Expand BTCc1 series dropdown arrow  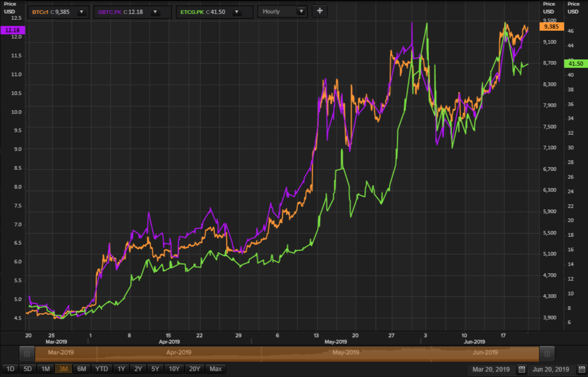click(x=81, y=12)
